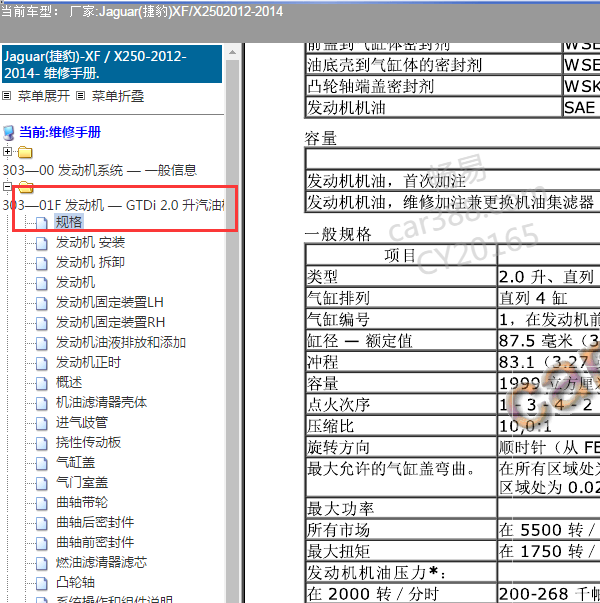Open the 燃油滤清器滤芯 page
The width and height of the screenshot is (600, 603).
pyautogui.click(x=102, y=562)
